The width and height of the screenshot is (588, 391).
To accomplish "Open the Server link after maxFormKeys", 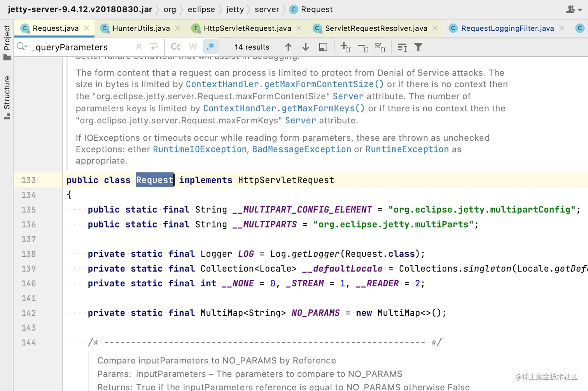I will coord(301,120).
